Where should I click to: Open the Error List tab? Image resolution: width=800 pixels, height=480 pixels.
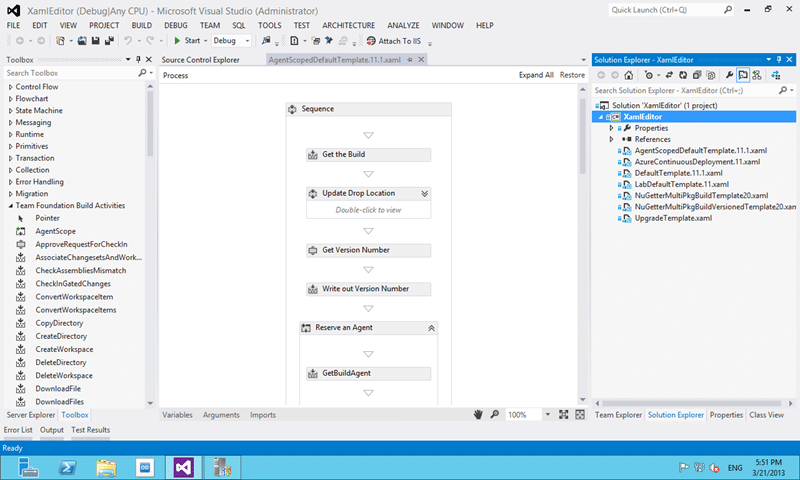coord(18,430)
